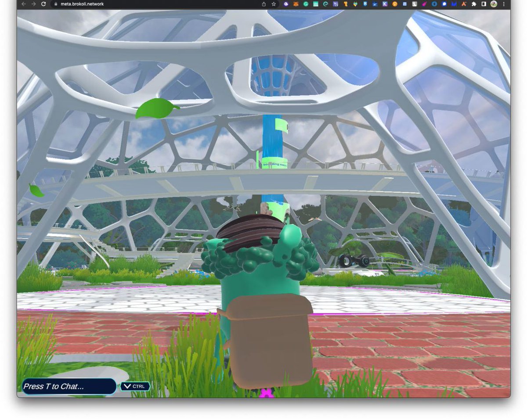Image resolution: width=527 pixels, height=420 pixels.
Task: Open the green G Grammarly extension
Action: point(306,4)
